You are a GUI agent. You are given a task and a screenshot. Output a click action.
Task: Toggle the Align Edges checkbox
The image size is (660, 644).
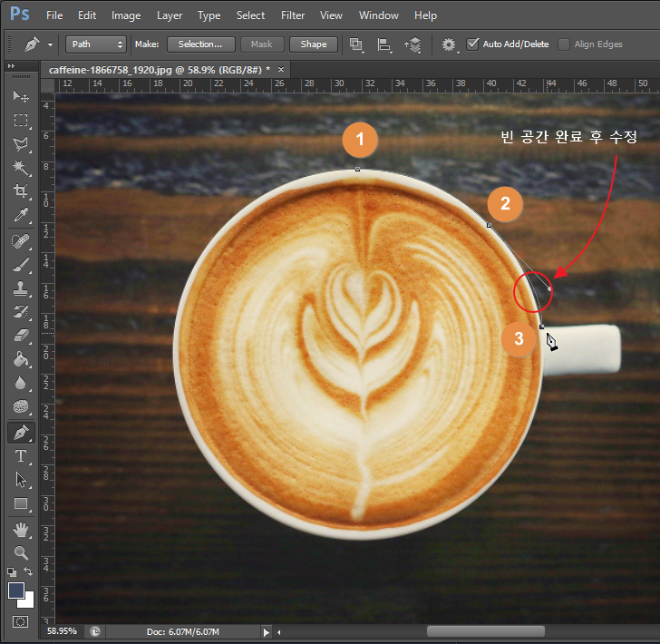click(564, 44)
